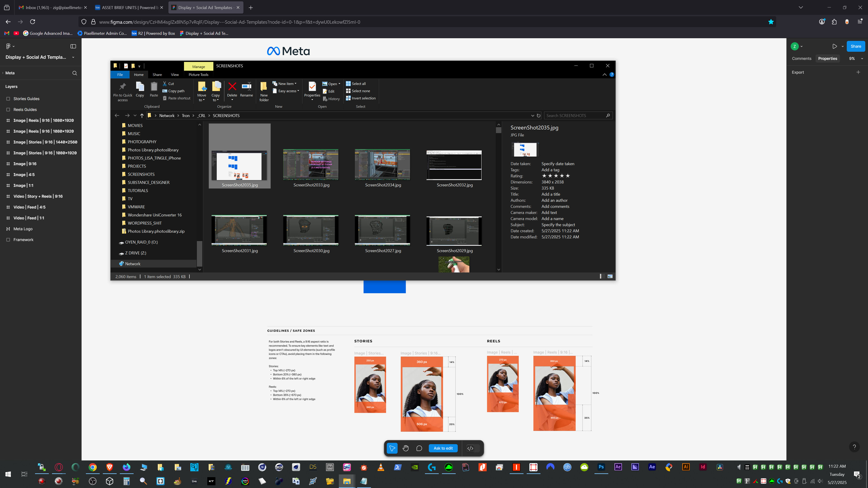Select SCREENSHOTS folder in navigation tree
Viewport: 868px width, 488px height.
point(141,174)
